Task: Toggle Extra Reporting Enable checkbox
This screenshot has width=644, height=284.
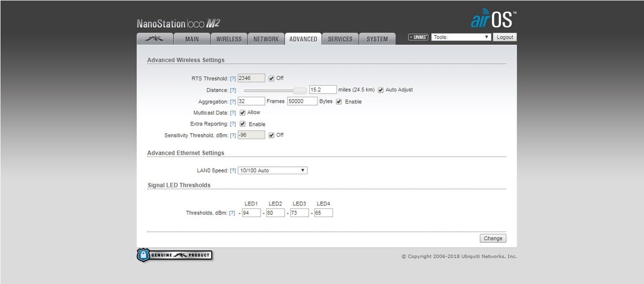Action: coord(243,124)
